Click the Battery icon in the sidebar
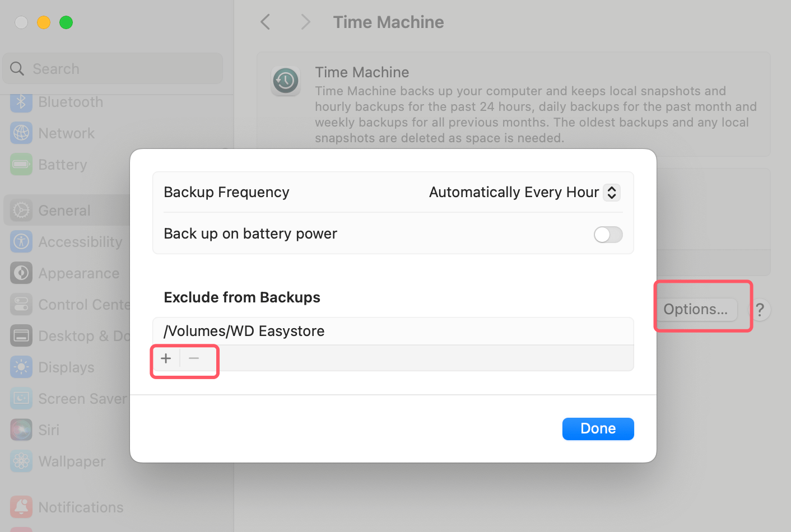Image resolution: width=791 pixels, height=532 pixels. coord(21,164)
